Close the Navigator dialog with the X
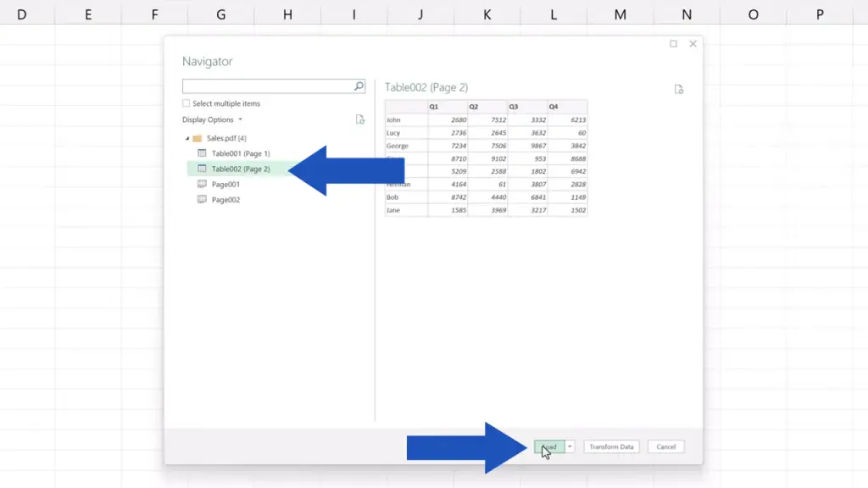This screenshot has width=868, height=488. click(x=693, y=44)
